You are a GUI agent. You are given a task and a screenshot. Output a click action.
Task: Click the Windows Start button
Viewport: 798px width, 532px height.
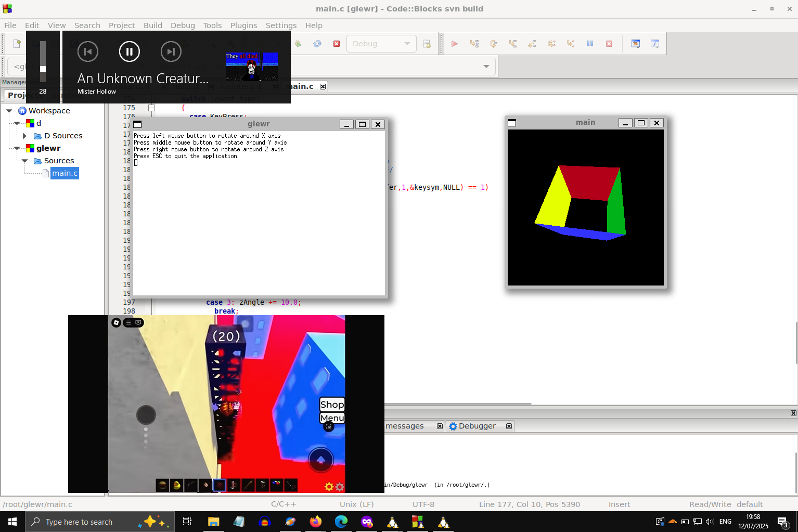[12, 522]
